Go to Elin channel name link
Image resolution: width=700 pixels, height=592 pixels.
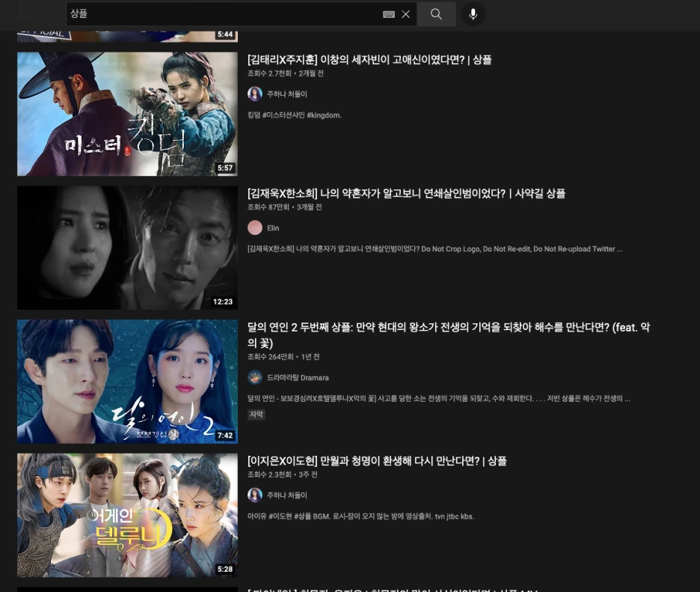[273, 228]
